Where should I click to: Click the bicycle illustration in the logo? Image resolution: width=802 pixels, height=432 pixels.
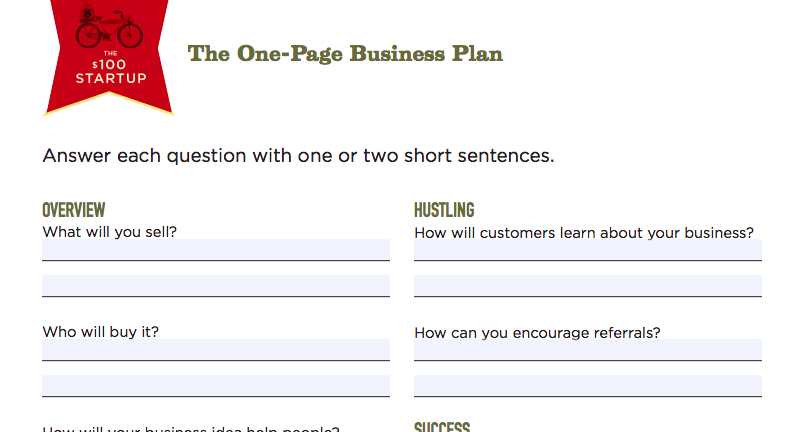click(x=109, y=28)
